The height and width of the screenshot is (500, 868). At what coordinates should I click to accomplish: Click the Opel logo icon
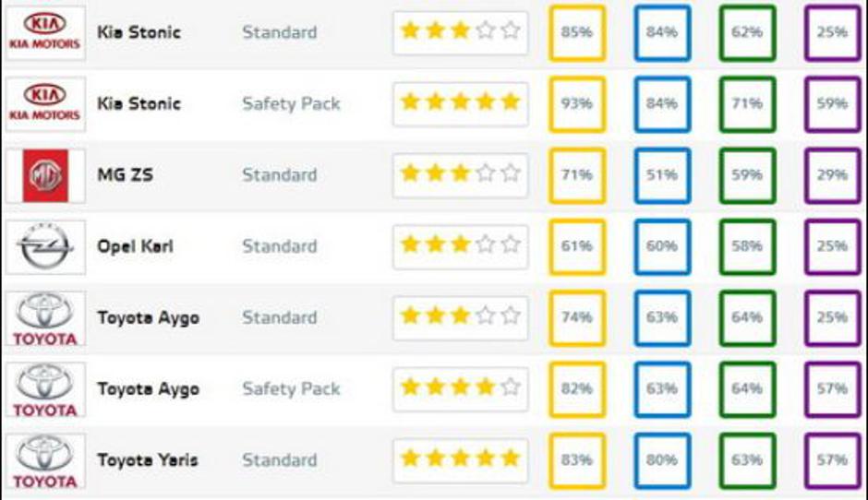pyautogui.click(x=45, y=246)
